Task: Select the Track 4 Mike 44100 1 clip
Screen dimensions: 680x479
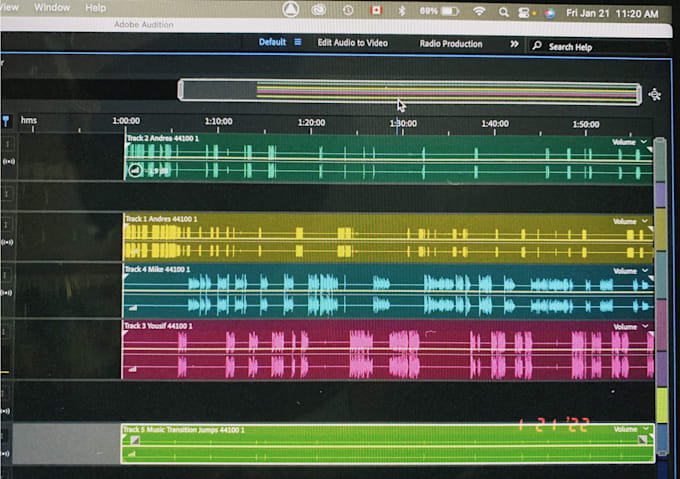Action: click(388, 290)
